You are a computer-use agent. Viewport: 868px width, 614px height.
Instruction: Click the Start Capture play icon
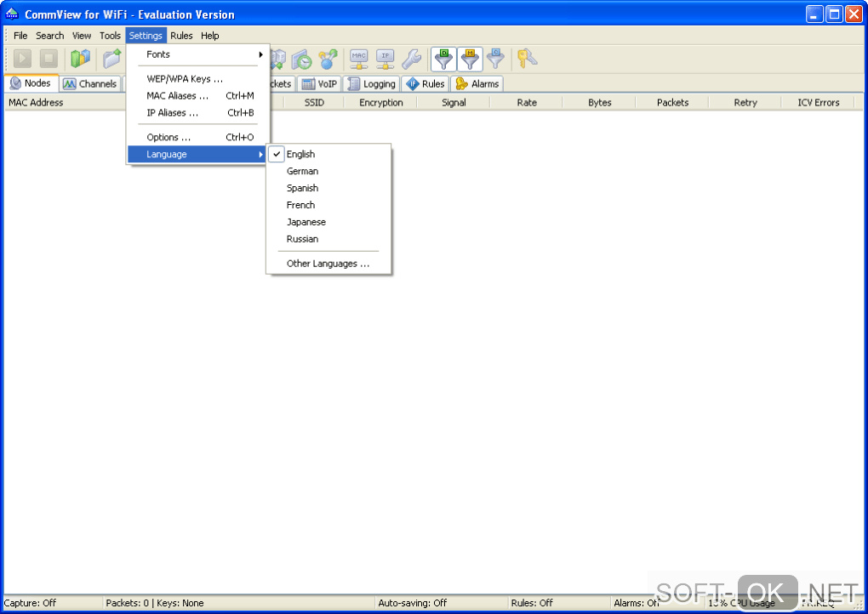[22, 59]
